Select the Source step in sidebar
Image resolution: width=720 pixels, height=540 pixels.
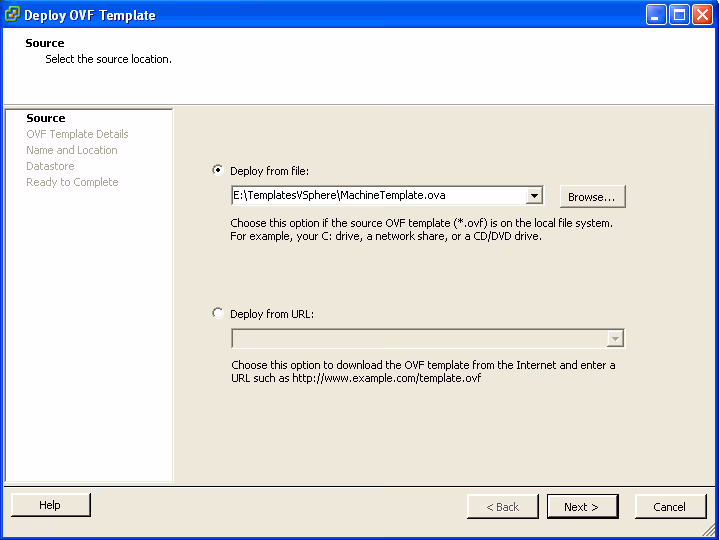[46, 118]
